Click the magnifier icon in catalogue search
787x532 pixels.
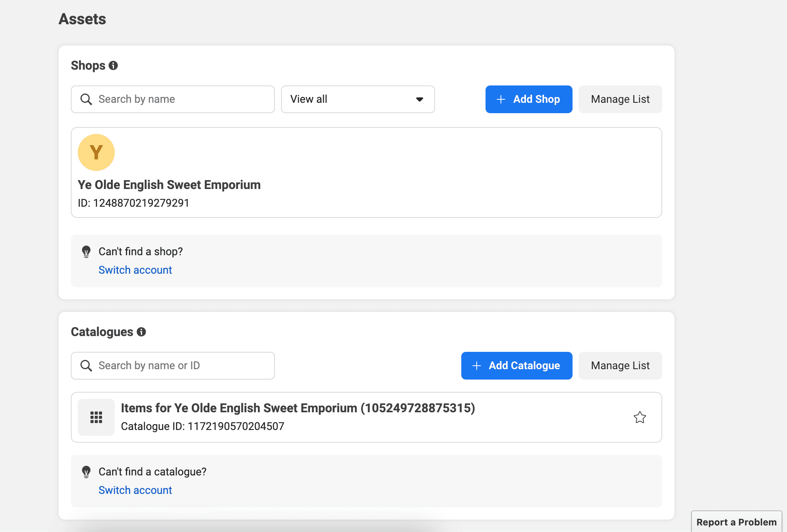click(x=86, y=366)
